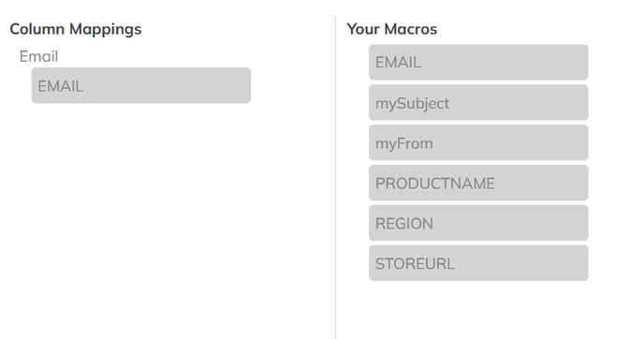Image resolution: width=644 pixels, height=339 pixels.
Task: Activate the macro named mySubject
Action: (478, 103)
